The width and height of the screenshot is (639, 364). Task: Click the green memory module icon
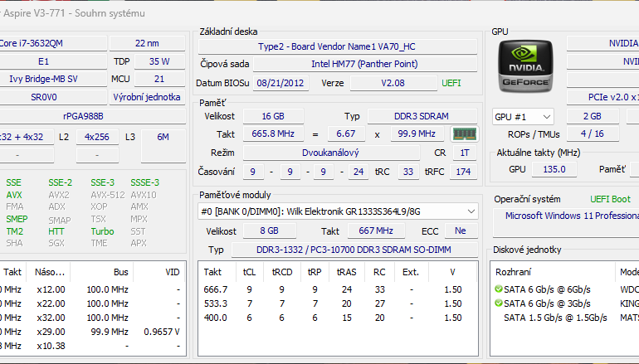[x=461, y=133]
